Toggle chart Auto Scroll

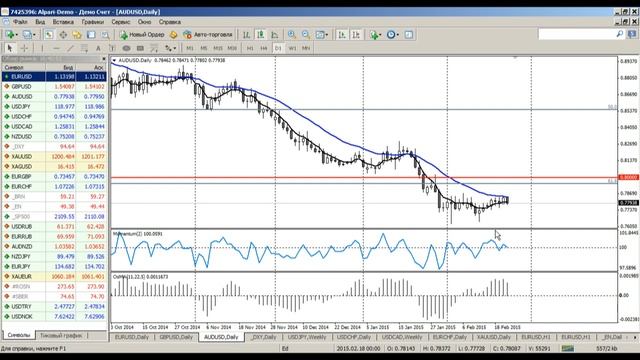(342, 35)
